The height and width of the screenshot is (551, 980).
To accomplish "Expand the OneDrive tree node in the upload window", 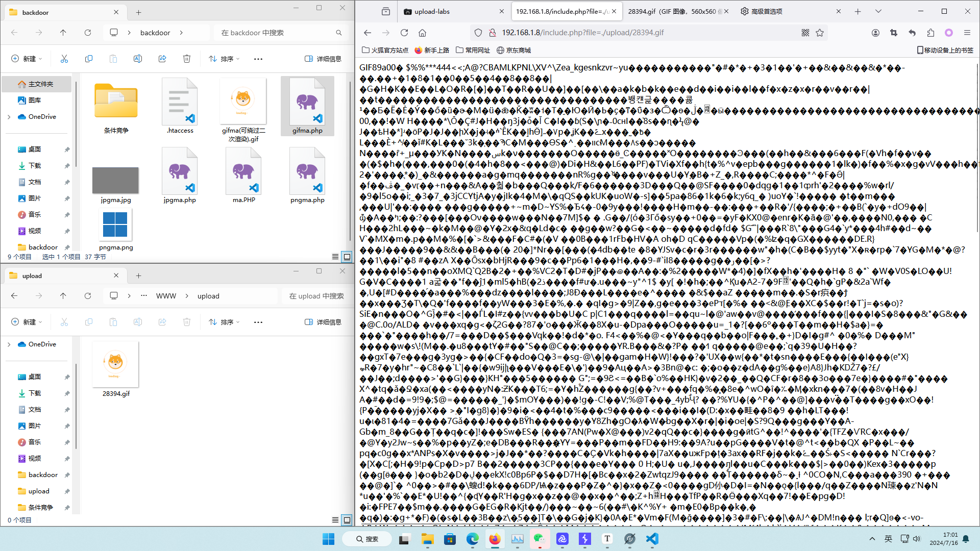I will (x=9, y=344).
